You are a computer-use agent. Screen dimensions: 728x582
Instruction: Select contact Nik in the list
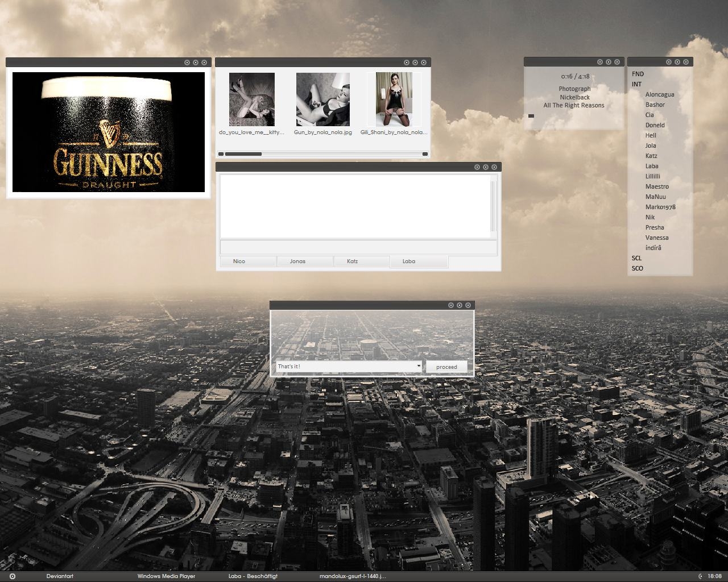(x=650, y=217)
